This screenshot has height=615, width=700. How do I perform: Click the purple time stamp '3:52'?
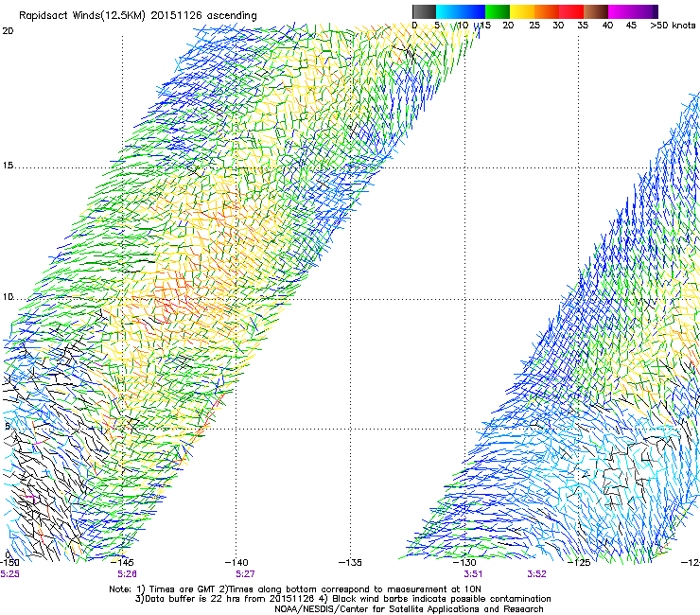[x=536, y=574]
